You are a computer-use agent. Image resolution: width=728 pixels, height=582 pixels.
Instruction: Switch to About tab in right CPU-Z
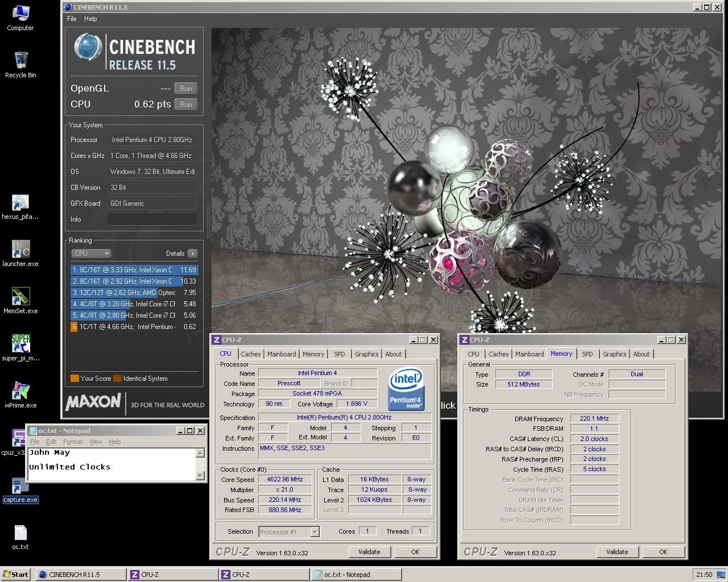pos(641,354)
